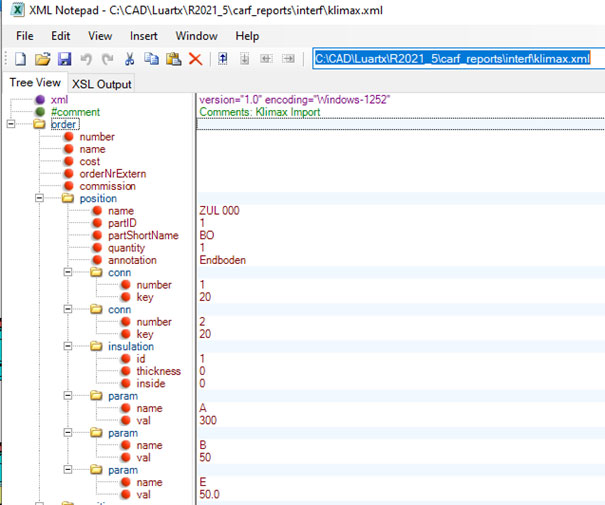
Task: Click the order folder icon
Action: [x=39, y=124]
